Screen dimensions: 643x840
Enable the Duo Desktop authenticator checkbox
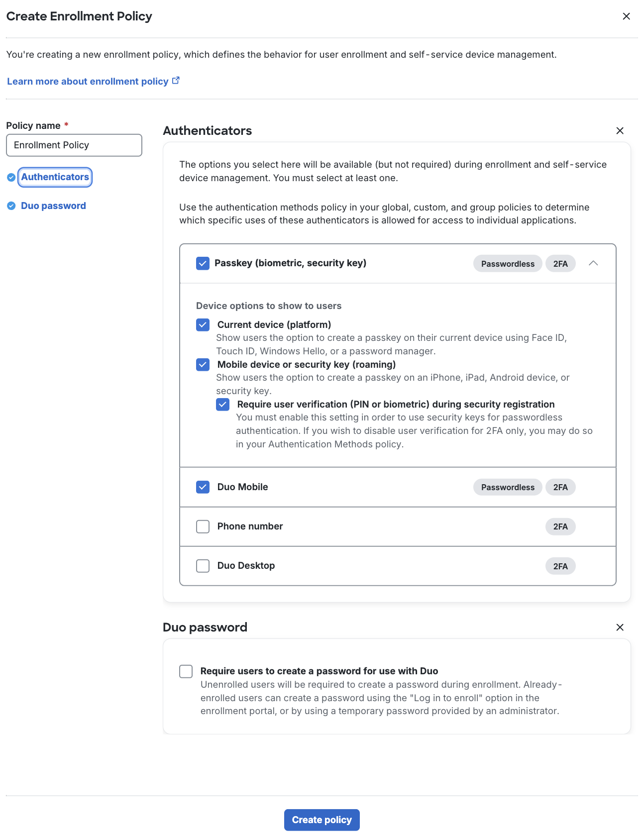[203, 566]
